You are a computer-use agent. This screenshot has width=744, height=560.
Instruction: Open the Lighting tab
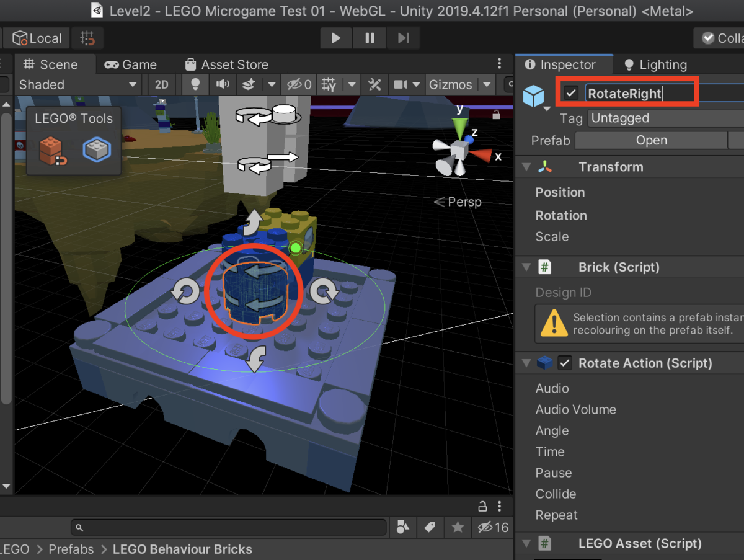(x=656, y=64)
